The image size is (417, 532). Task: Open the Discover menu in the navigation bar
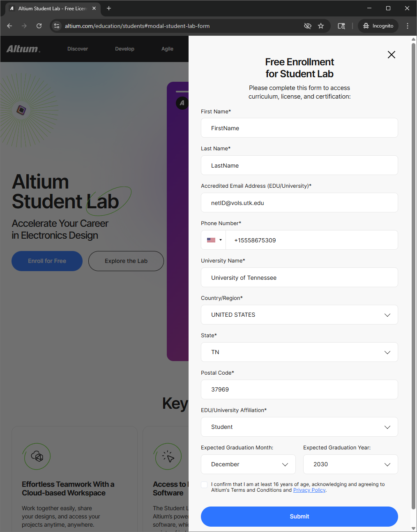pyautogui.click(x=78, y=49)
